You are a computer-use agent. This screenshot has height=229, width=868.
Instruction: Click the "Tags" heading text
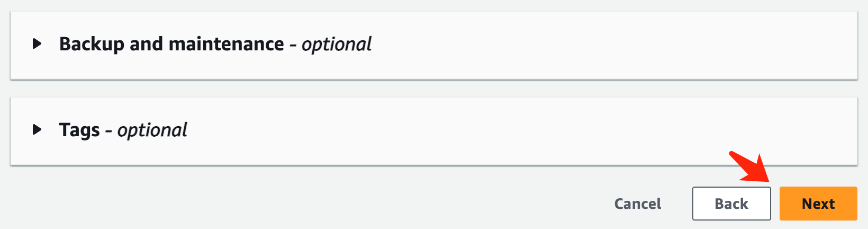click(79, 130)
